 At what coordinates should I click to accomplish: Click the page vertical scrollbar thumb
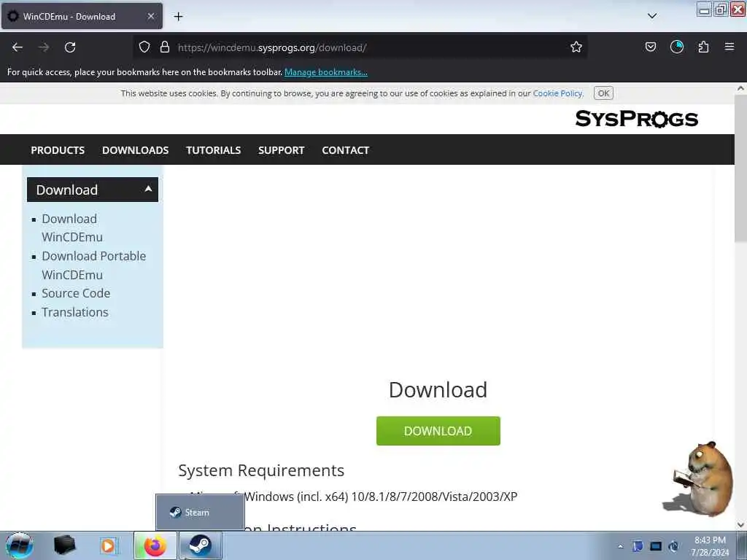click(x=740, y=169)
